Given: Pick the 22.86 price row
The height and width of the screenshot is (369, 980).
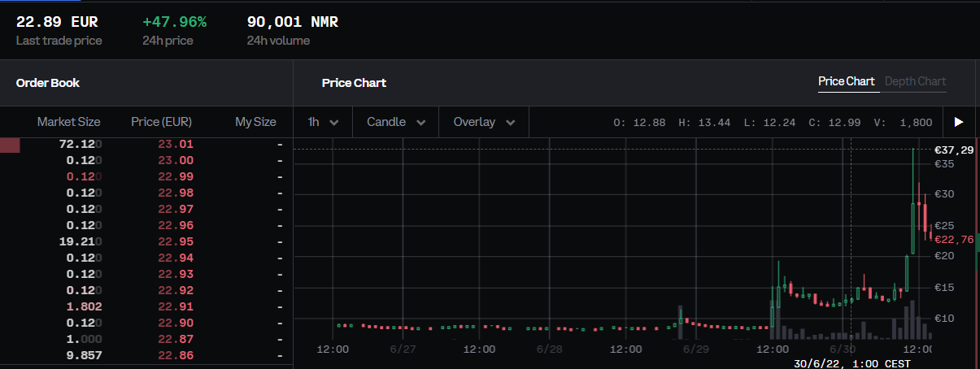Looking at the screenshot, I should click(x=175, y=355).
